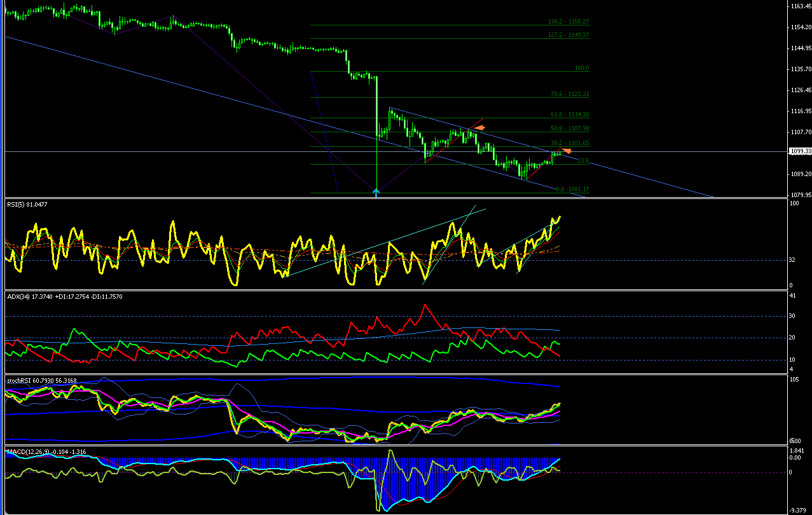Click the 38.2 - 1101.65 Fibonacci label
Screen dimensions: 812x515
[x=570, y=143]
